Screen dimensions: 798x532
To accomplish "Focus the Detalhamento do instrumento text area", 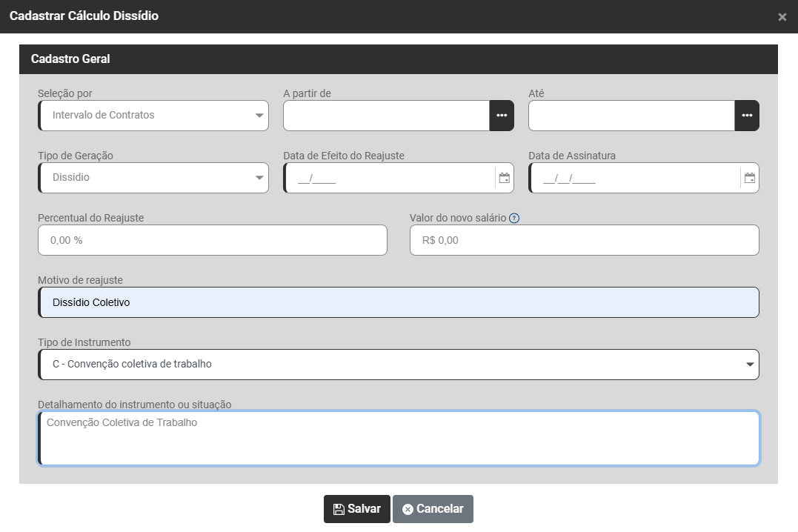I will tap(399, 439).
